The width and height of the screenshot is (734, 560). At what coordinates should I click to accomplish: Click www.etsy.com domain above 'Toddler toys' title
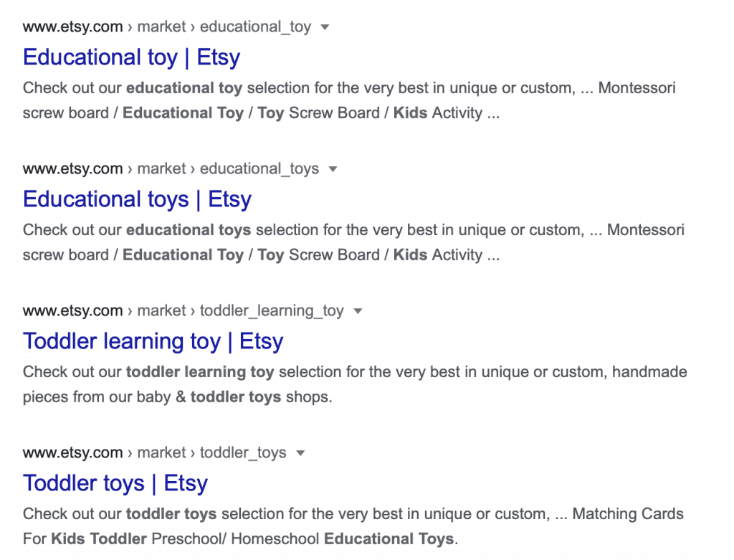[72, 453]
